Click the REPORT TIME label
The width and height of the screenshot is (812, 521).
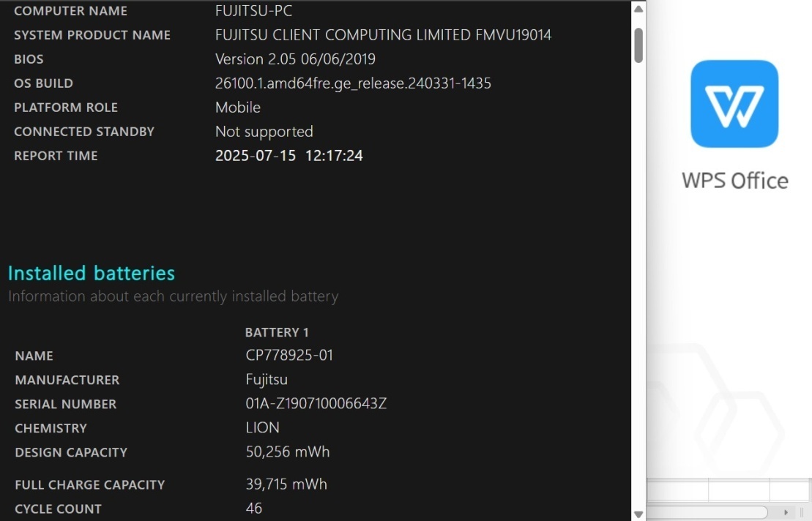(56, 156)
